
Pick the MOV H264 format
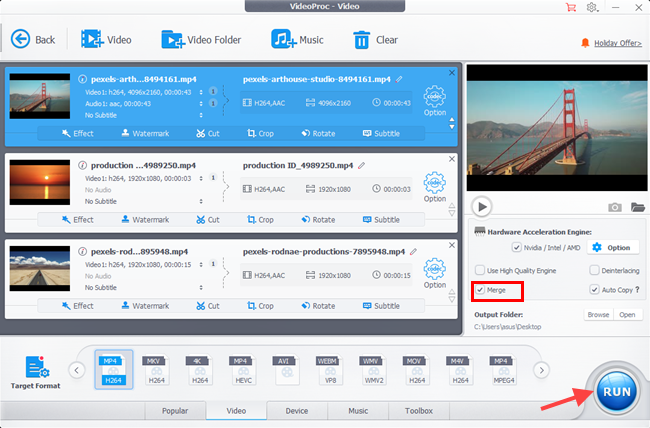click(417, 370)
